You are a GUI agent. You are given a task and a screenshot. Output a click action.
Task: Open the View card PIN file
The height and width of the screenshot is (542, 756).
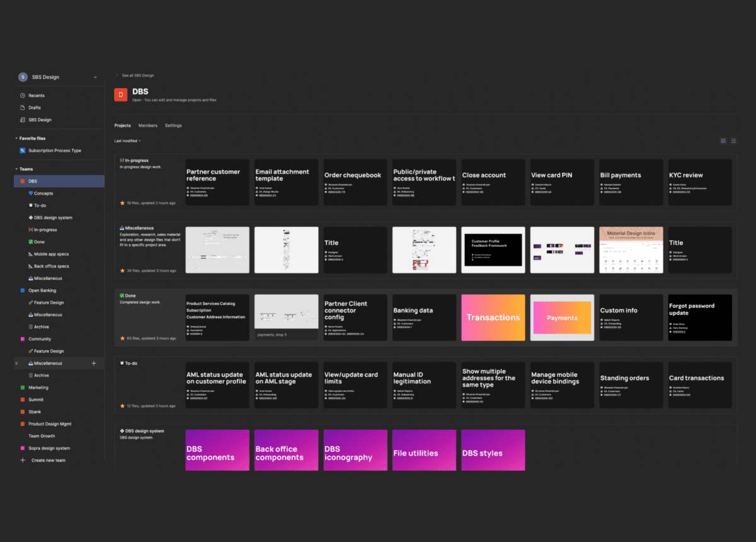click(x=563, y=182)
